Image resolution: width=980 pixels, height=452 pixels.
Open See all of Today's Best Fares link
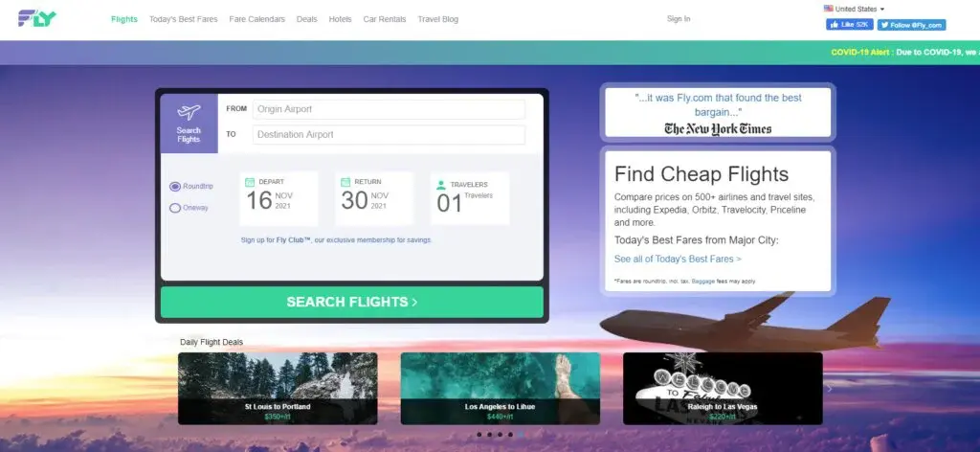pos(678,259)
